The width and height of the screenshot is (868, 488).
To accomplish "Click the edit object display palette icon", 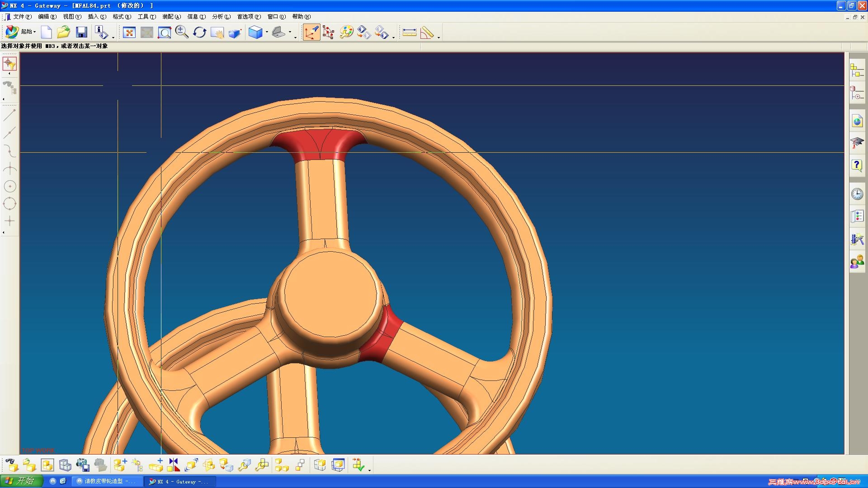I will [x=346, y=33].
